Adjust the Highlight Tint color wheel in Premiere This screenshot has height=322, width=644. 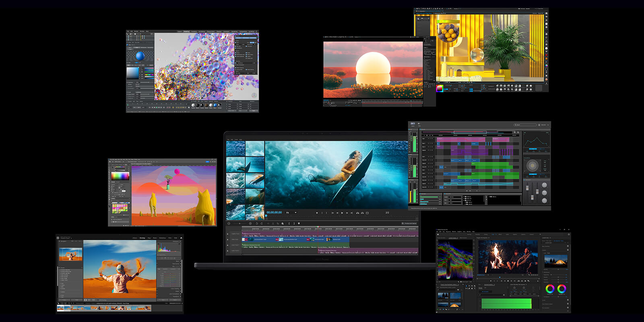[x=562, y=289]
